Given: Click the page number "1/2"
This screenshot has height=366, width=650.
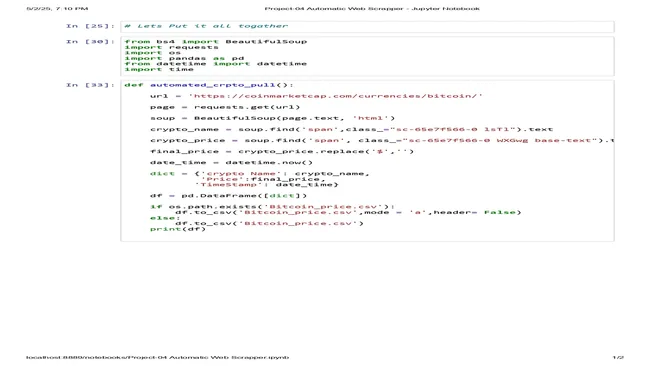Looking at the screenshot, I should tap(618, 357).
